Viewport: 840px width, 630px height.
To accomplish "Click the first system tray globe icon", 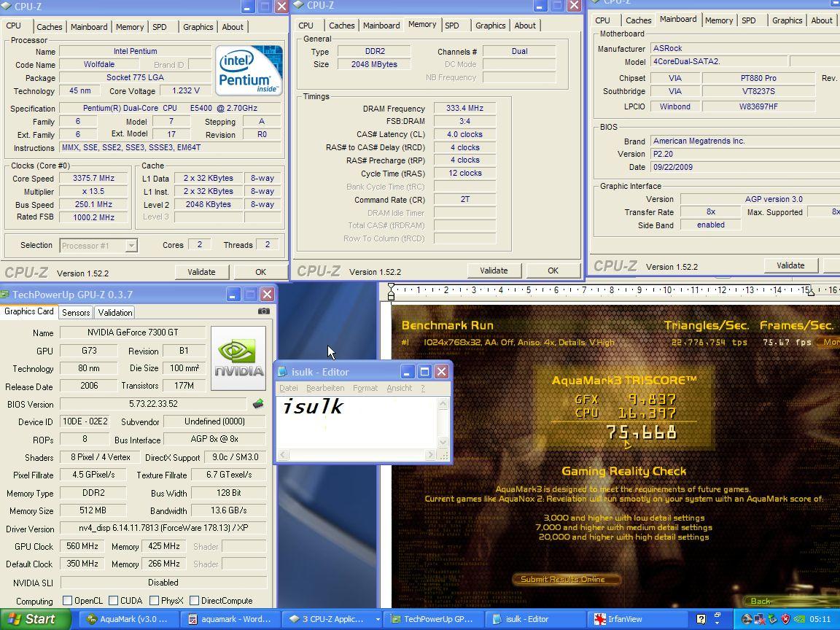I will point(746,619).
